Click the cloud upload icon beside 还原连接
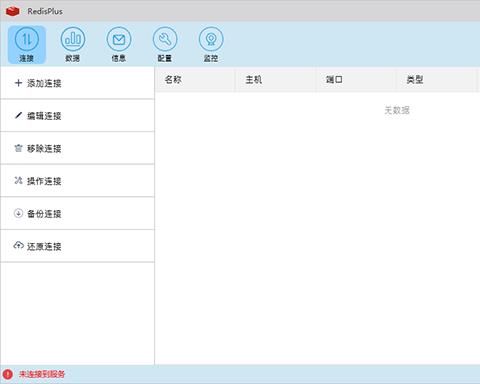The width and height of the screenshot is (480, 384). [18, 245]
